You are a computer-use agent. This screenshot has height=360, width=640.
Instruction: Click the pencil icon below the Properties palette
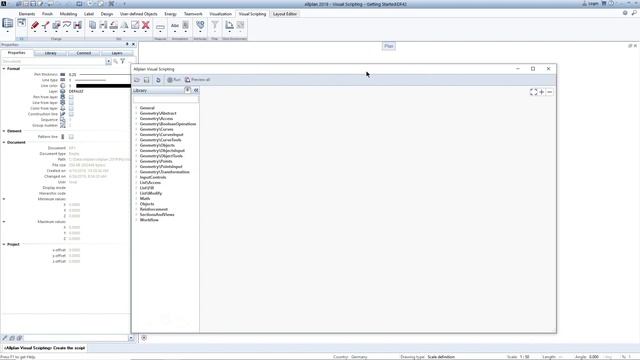tap(5, 338)
